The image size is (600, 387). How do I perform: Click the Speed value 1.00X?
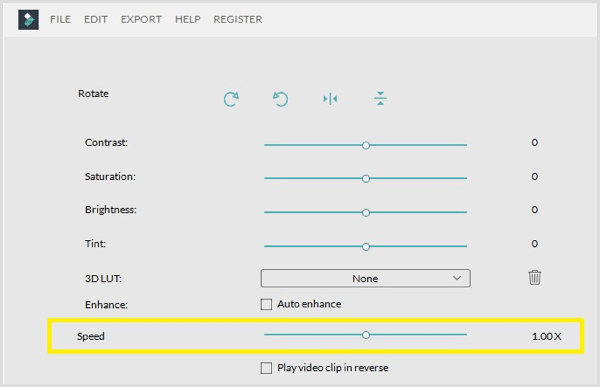[546, 336]
